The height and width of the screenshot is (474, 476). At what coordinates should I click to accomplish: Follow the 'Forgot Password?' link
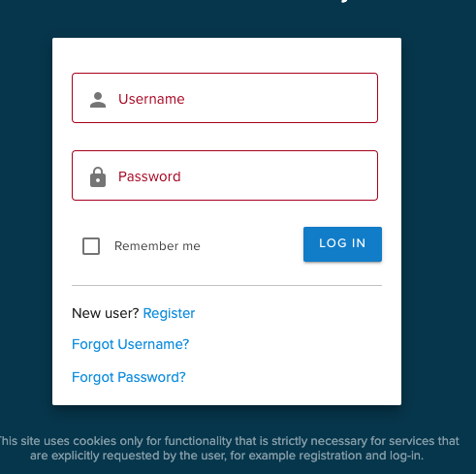tap(129, 377)
